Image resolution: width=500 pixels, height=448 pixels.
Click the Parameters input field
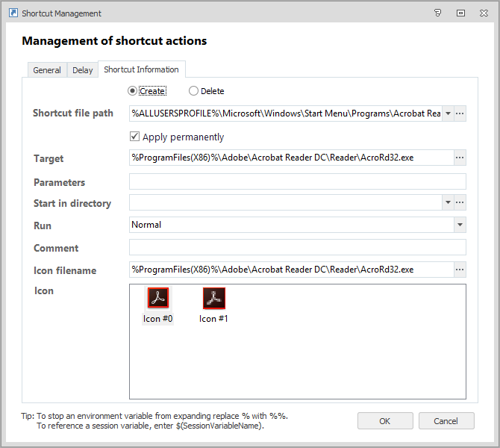[x=297, y=181]
